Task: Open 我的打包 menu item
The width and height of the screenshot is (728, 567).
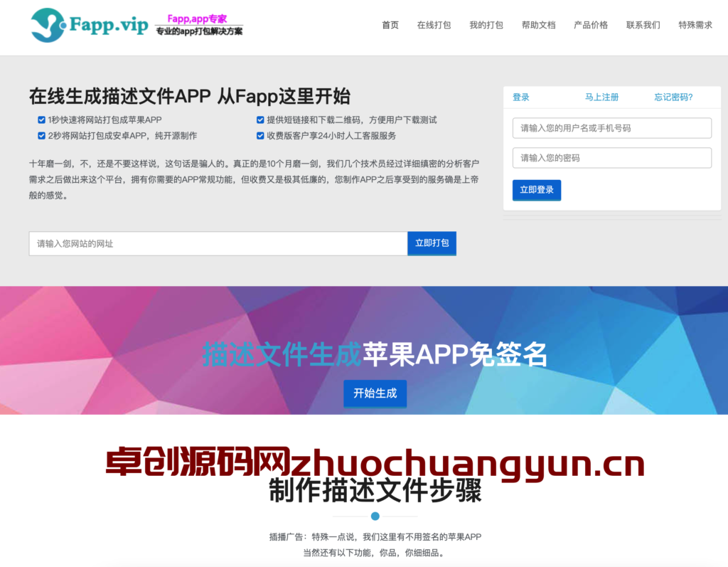Action: click(486, 25)
